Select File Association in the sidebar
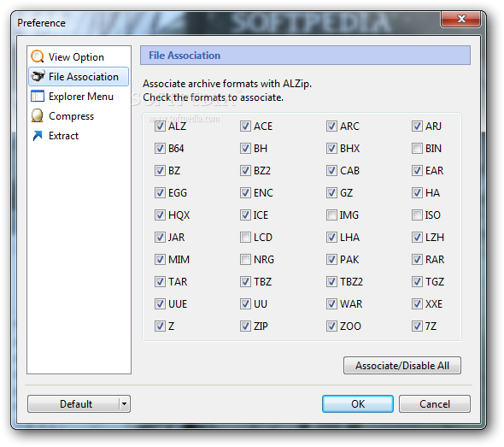 [x=79, y=77]
